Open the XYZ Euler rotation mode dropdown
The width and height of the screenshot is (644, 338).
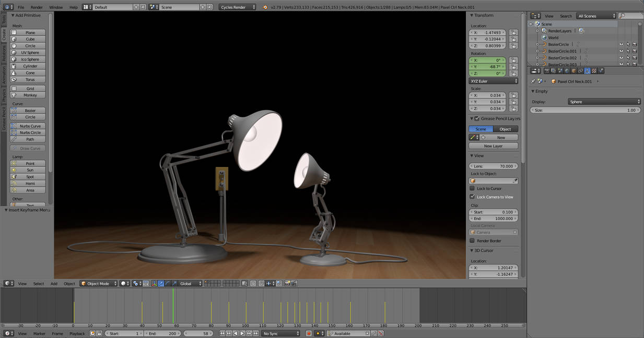pyautogui.click(x=493, y=81)
